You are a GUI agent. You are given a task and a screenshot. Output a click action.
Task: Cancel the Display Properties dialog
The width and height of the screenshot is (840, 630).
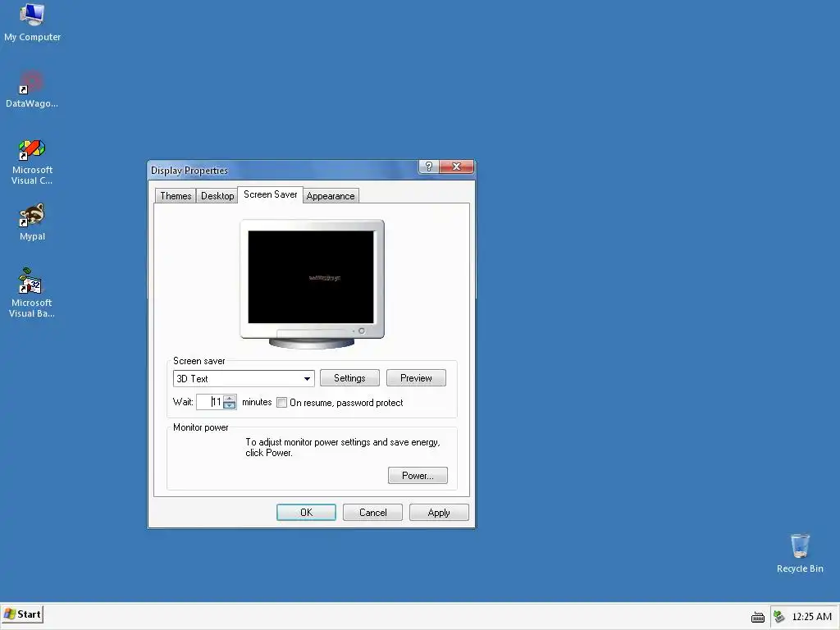click(372, 513)
